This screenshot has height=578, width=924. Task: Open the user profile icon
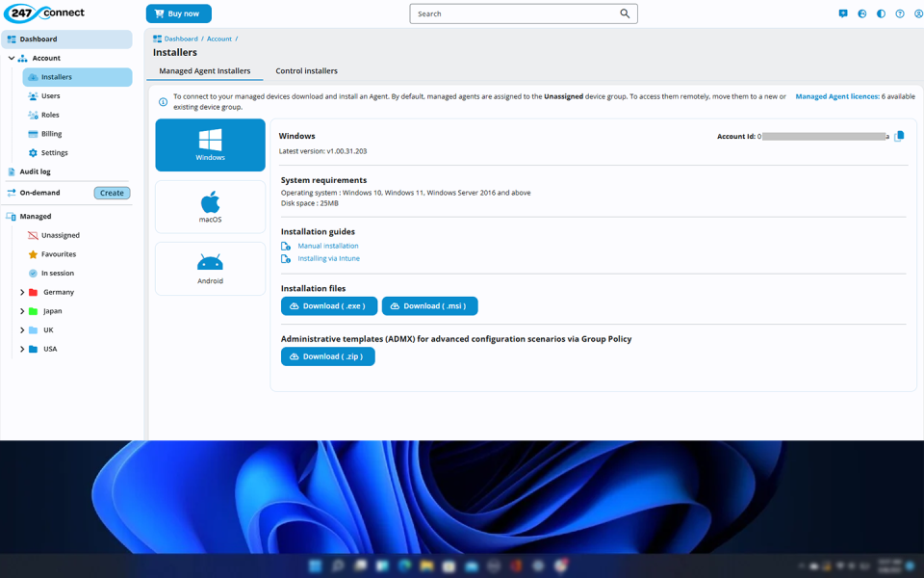918,13
